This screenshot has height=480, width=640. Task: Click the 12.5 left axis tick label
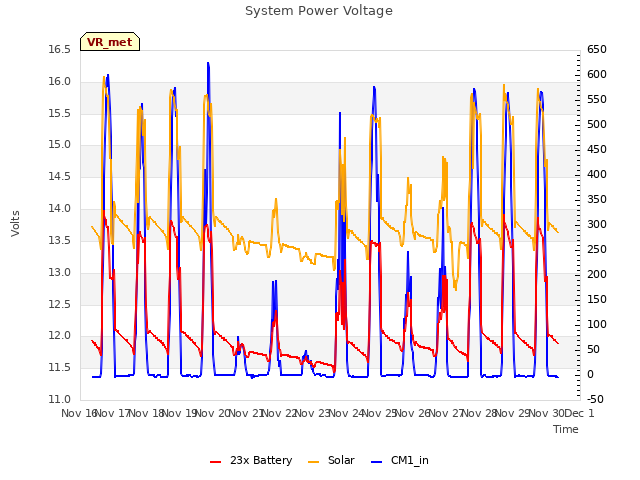click(x=60, y=304)
